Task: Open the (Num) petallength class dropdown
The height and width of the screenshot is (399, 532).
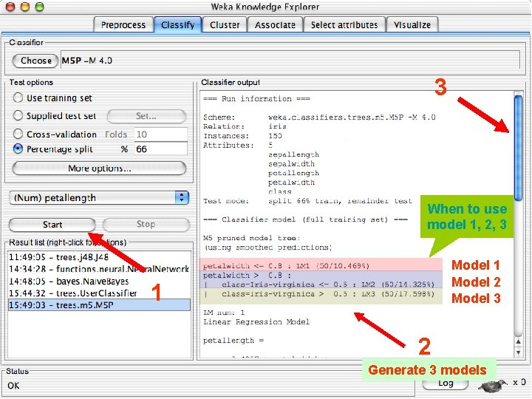Action: pos(99,198)
